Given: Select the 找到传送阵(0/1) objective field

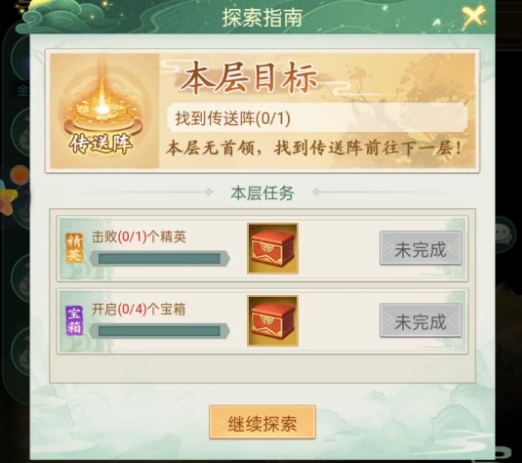Looking at the screenshot, I should point(317,118).
